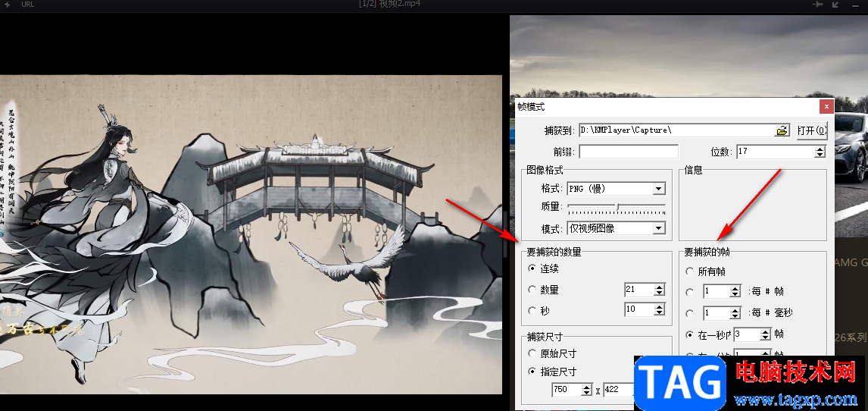The image size is (868, 411).
Task: Click the 打开(O) button
Action: click(812, 130)
